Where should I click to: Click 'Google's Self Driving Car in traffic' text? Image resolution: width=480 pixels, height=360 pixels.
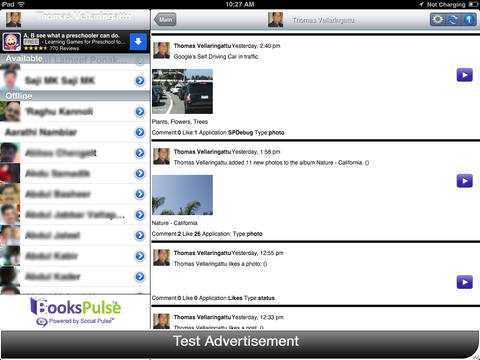[216, 57]
